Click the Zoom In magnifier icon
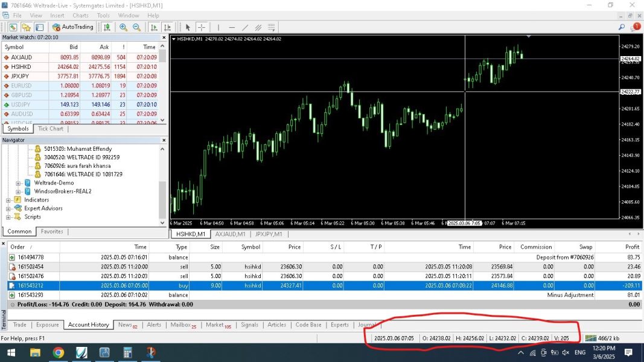This screenshot has width=644, height=362. point(124,27)
